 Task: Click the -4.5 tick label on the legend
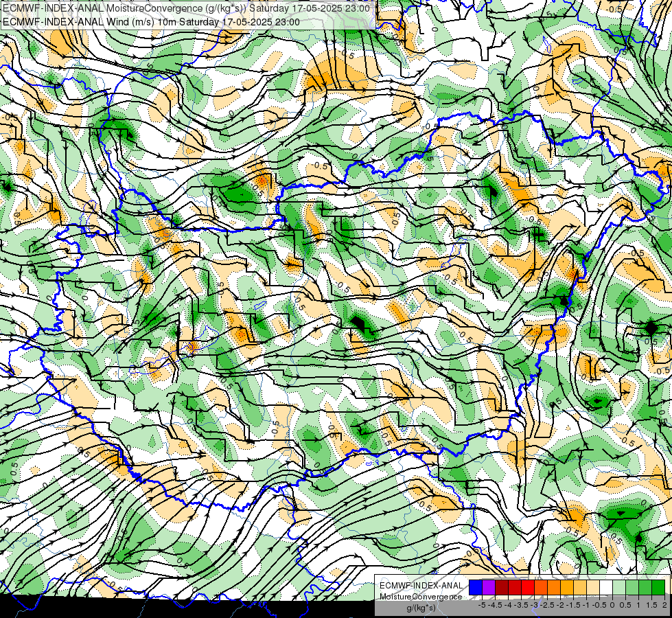(495, 605)
